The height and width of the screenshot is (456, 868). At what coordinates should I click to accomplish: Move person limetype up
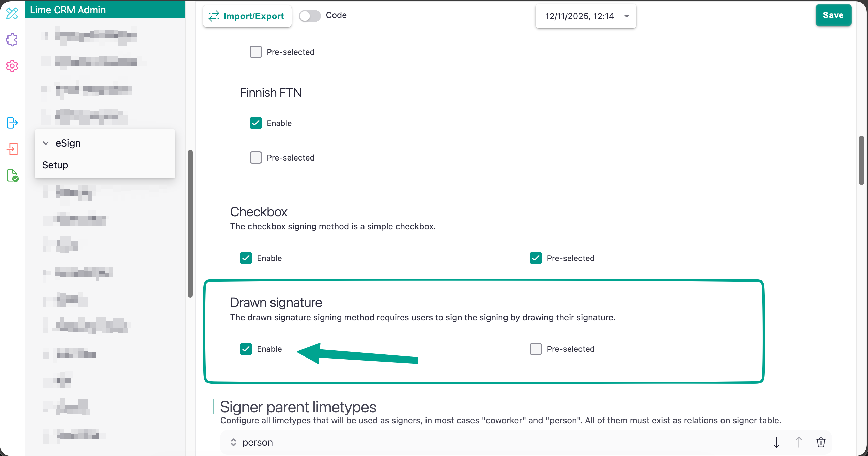point(799,442)
